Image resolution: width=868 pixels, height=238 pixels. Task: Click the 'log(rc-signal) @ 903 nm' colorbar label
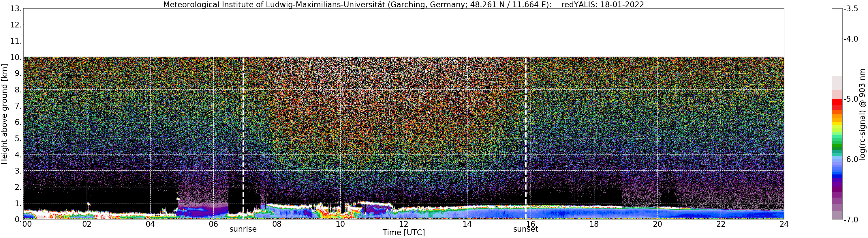(x=863, y=114)
